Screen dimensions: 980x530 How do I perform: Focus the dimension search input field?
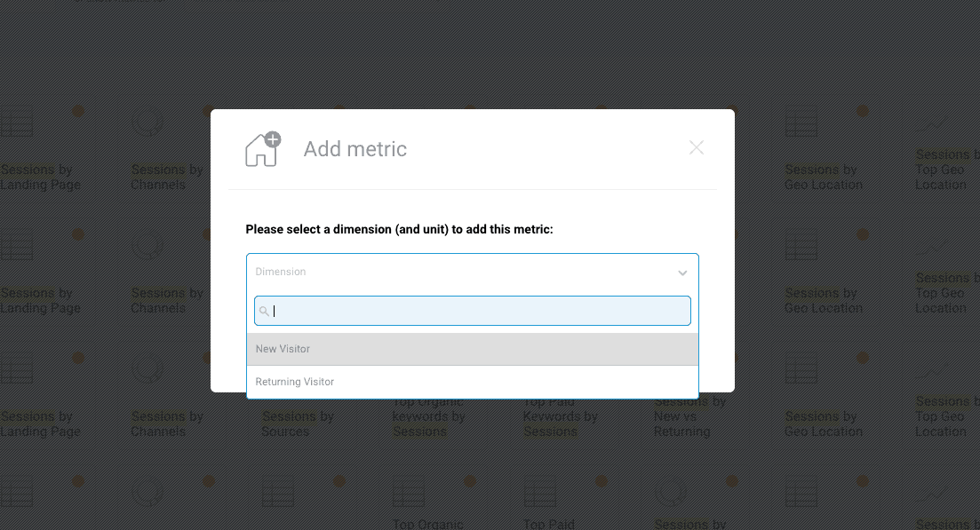480,311
